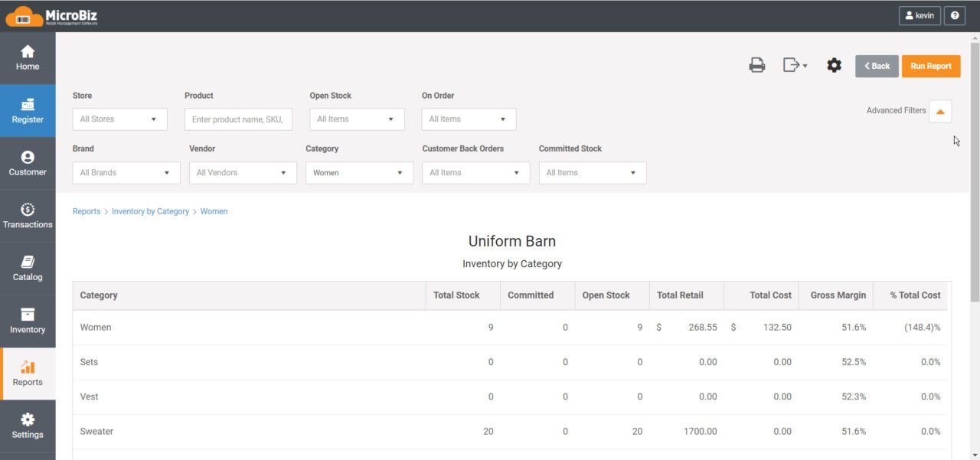Print the inventory report
Image resolution: width=980 pixels, height=460 pixels.
point(756,65)
